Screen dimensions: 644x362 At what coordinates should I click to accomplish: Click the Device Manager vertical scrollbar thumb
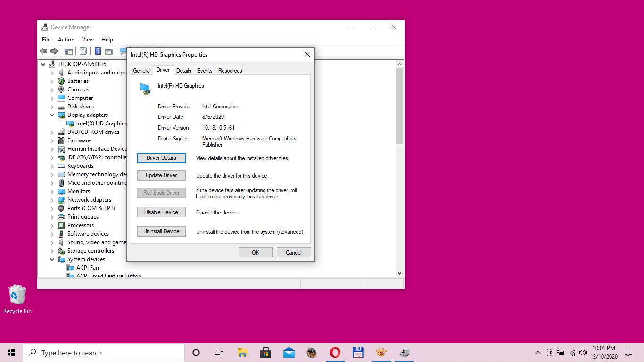pos(399,106)
